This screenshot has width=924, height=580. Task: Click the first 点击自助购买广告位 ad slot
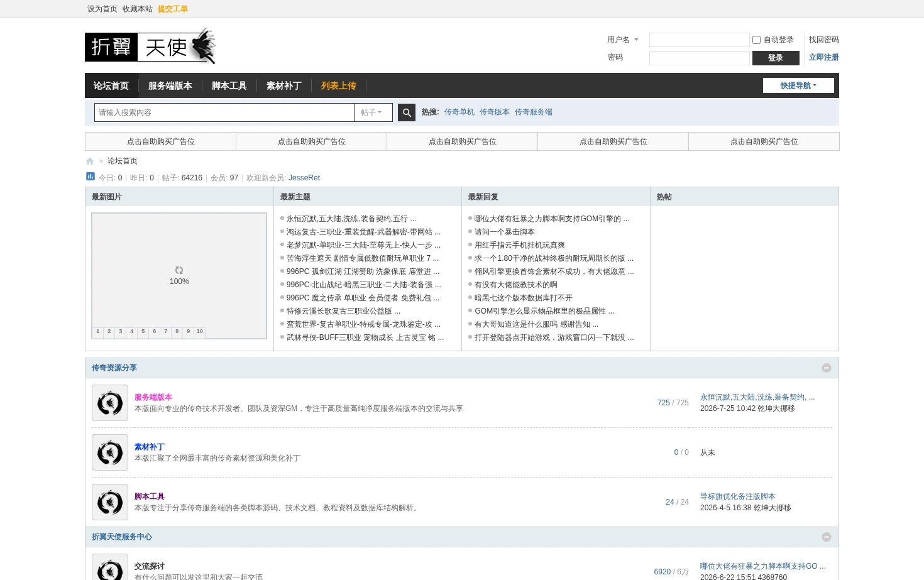point(161,141)
